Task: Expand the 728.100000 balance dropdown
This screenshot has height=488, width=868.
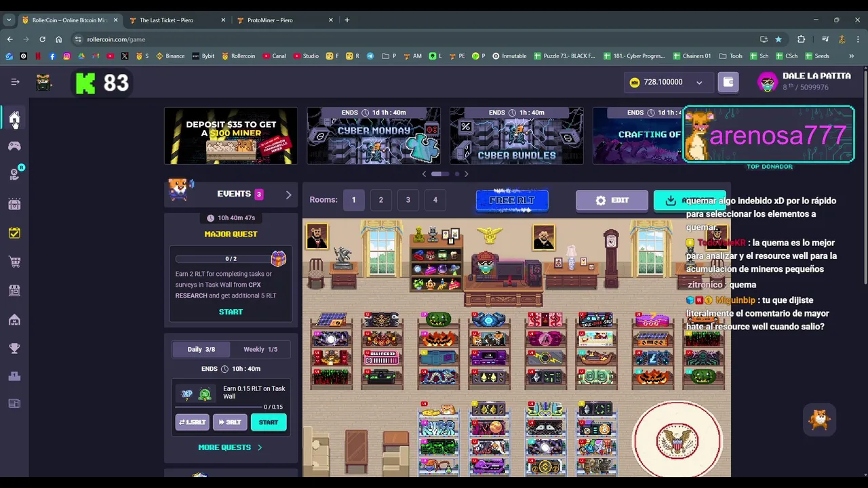Action: pyautogui.click(x=699, y=83)
